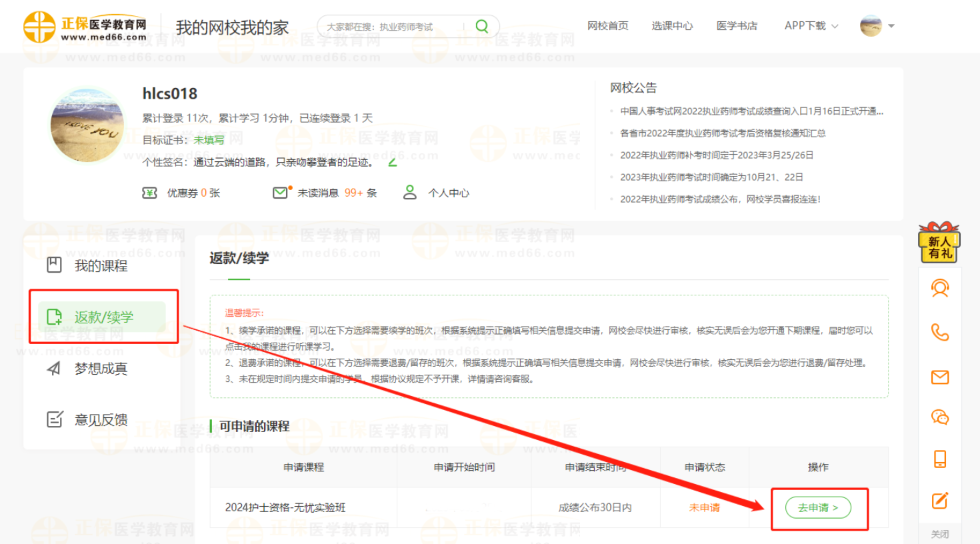Viewport: 980px width, 544px height.
Task: Click the search magnifier icon
Action: [x=481, y=26]
